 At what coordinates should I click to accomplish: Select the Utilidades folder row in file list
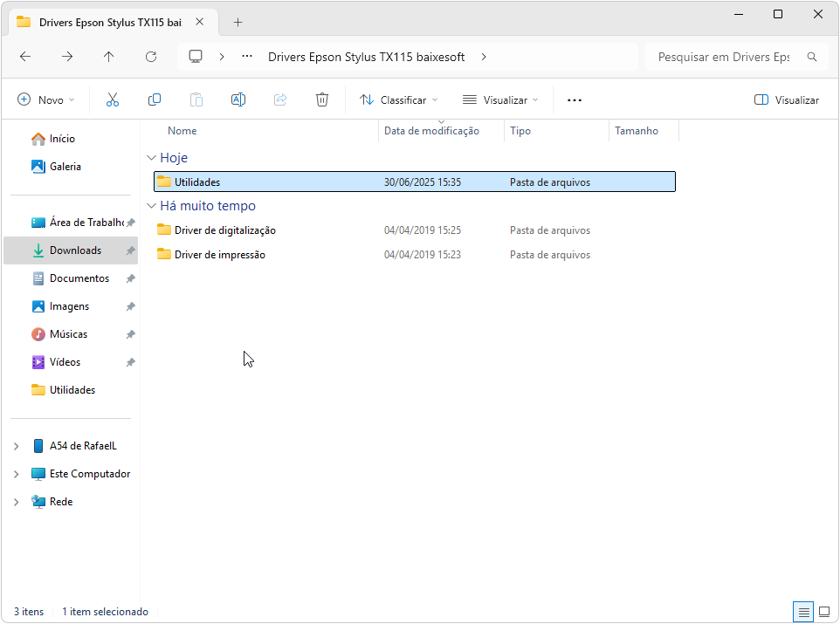415,182
